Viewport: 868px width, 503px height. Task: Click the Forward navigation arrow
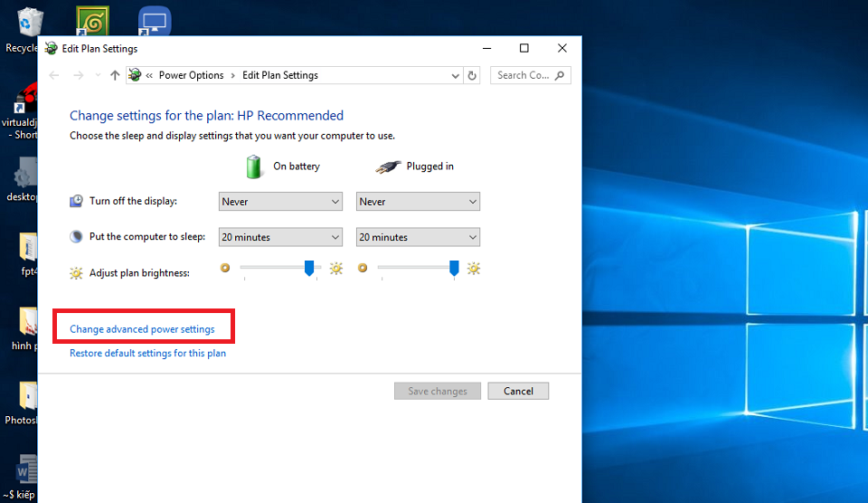pos(79,75)
